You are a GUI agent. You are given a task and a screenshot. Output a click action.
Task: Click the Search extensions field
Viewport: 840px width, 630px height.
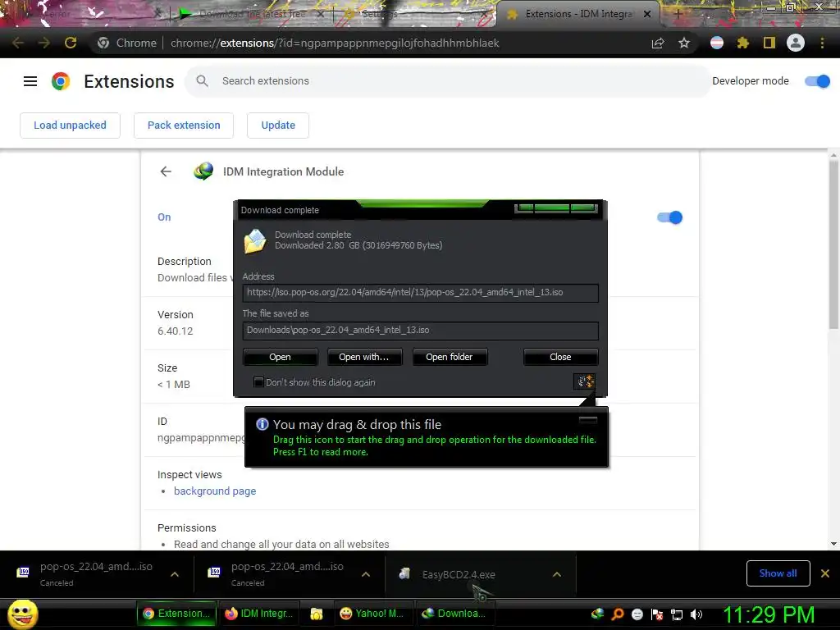pyautogui.click(x=448, y=81)
